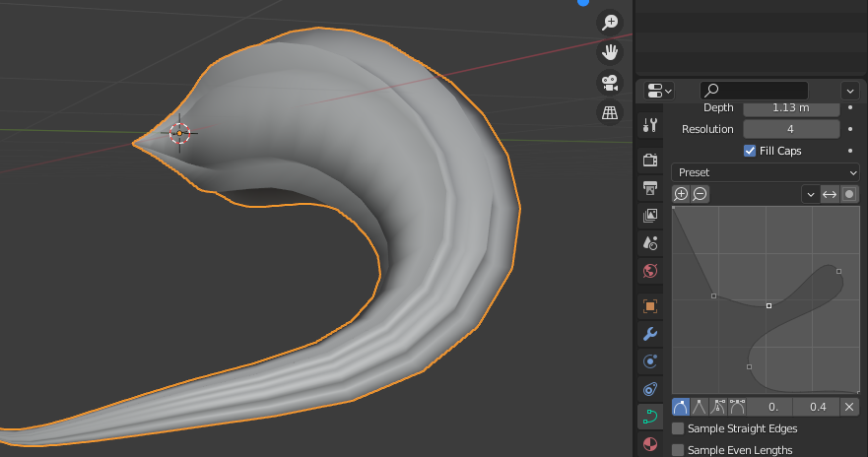
Task: Open the World properties tab
Action: 650,271
